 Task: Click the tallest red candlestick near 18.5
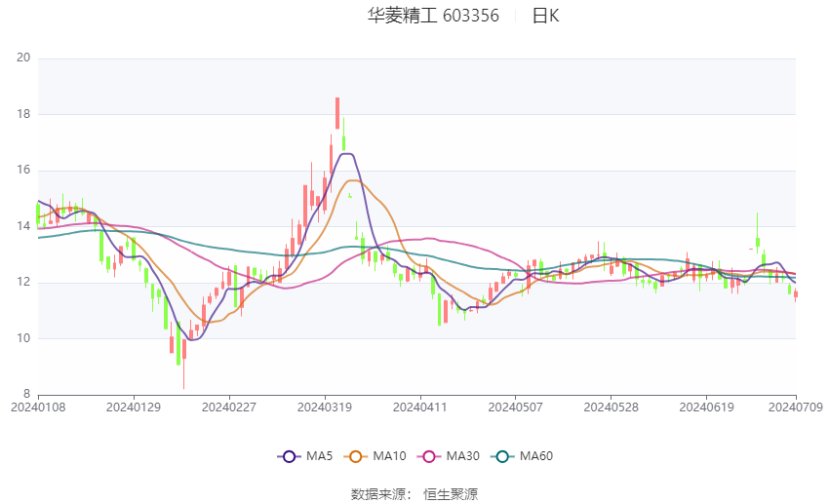[337, 112]
